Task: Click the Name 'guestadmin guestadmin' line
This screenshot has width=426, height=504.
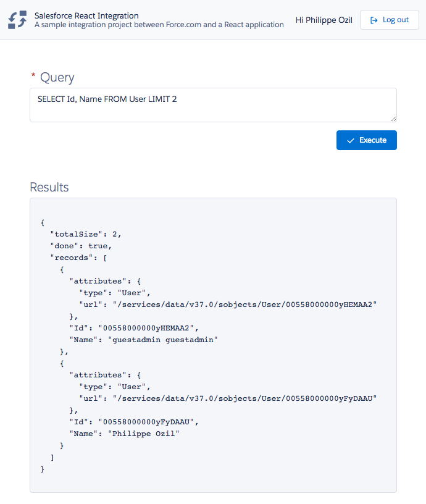Action: click(144, 340)
